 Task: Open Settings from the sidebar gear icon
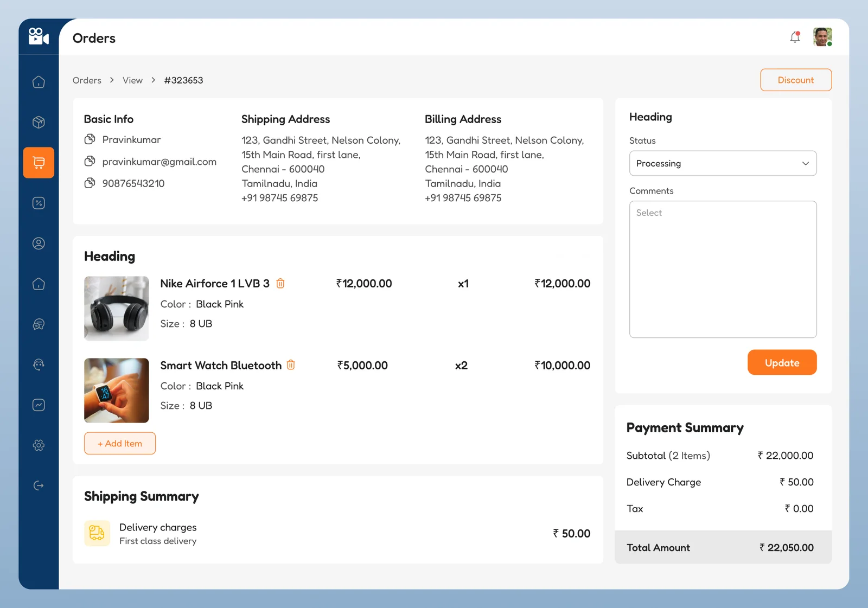coord(39,445)
